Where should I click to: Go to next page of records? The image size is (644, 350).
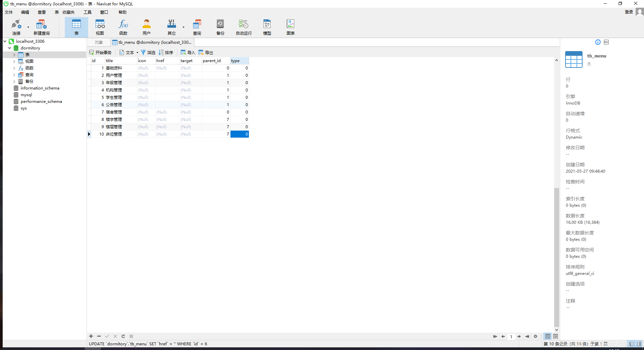click(519, 336)
